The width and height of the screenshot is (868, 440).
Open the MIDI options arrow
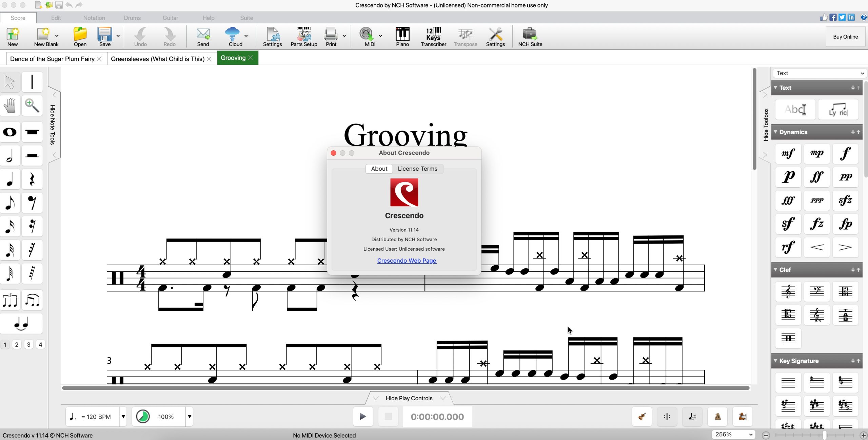pyautogui.click(x=380, y=36)
